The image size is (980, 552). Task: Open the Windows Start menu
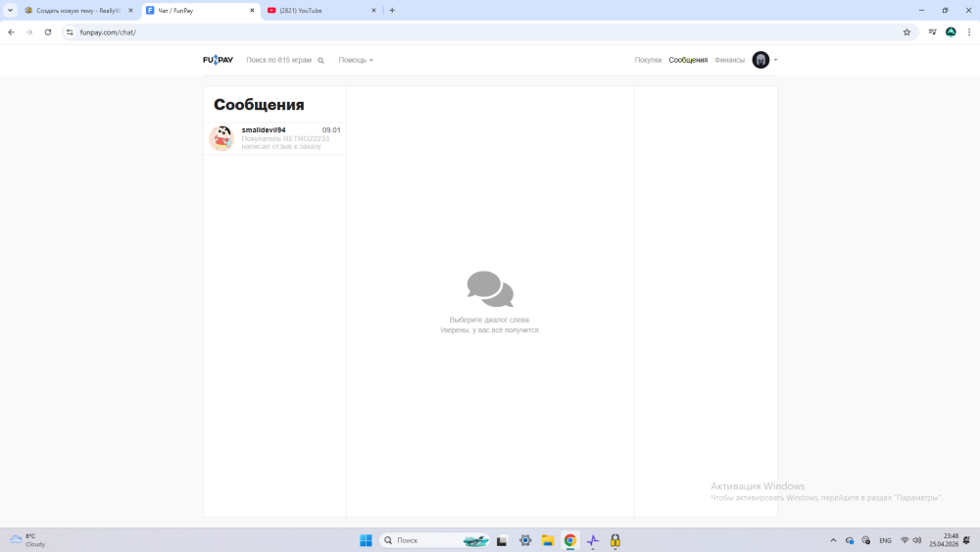pyautogui.click(x=366, y=540)
